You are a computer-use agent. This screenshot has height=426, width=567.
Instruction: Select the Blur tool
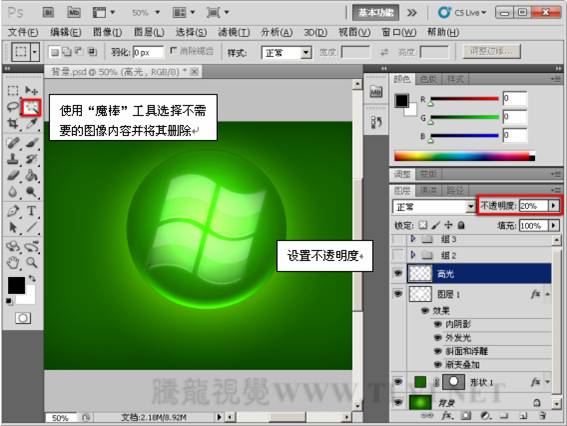point(13,192)
